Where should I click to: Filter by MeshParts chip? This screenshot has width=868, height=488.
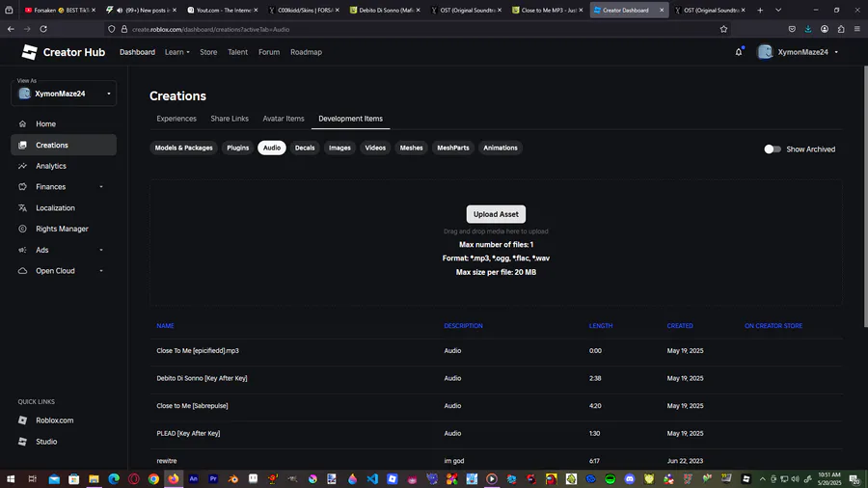[x=453, y=148]
